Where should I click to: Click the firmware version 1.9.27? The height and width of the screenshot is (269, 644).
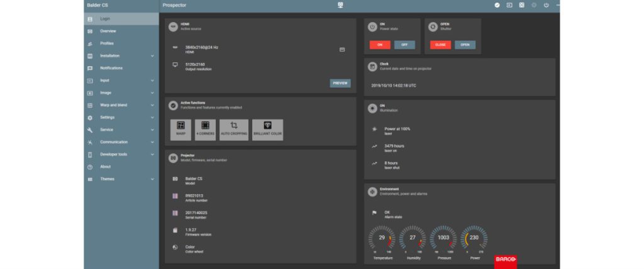click(x=192, y=230)
